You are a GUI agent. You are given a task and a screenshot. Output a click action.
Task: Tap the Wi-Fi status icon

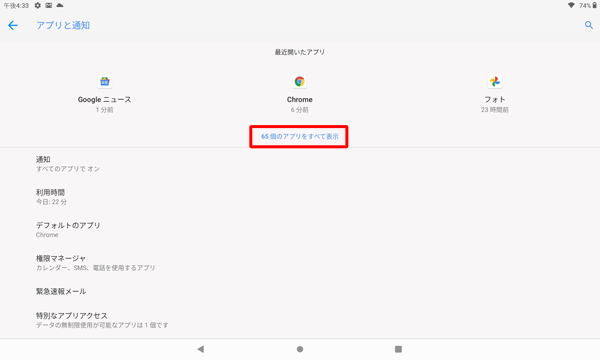[571, 5]
